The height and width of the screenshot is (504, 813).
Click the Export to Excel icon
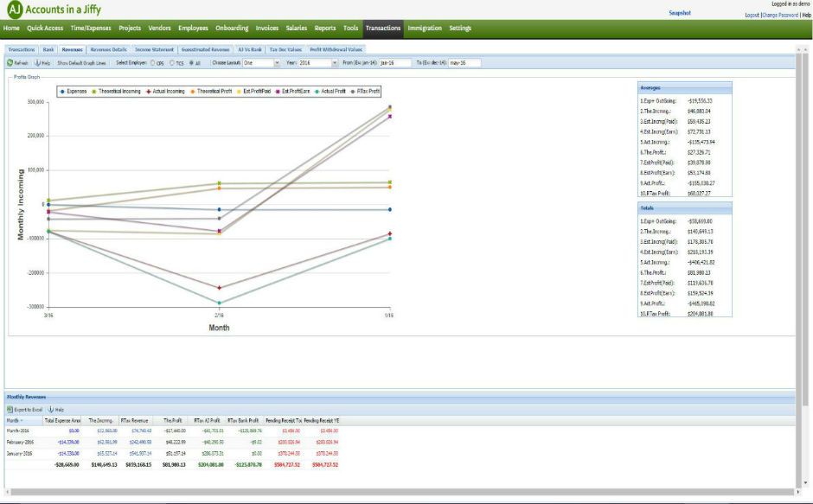click(x=10, y=410)
